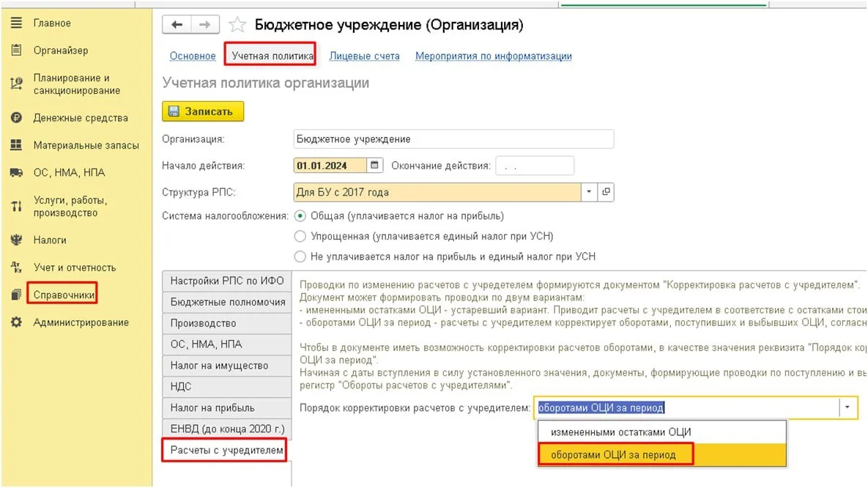The image size is (868, 488).
Task: Open the Основное tab link
Action: (x=193, y=56)
